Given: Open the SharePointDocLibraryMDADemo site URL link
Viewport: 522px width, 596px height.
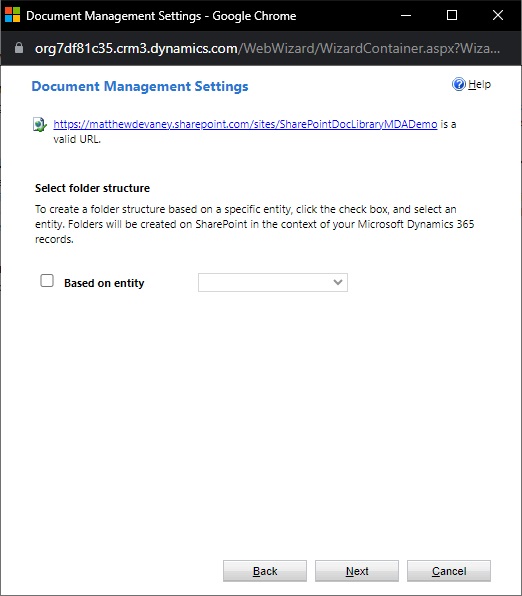Looking at the screenshot, I should [x=245, y=124].
